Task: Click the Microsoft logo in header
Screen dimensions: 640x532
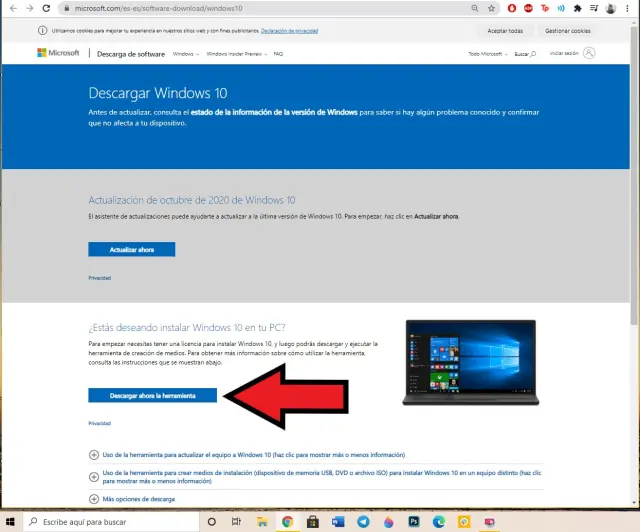Action: click(59, 53)
